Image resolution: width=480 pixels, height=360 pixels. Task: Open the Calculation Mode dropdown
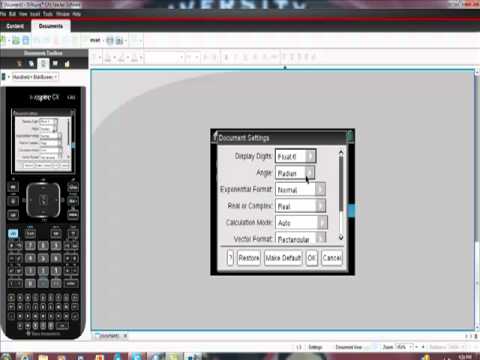coord(301,222)
